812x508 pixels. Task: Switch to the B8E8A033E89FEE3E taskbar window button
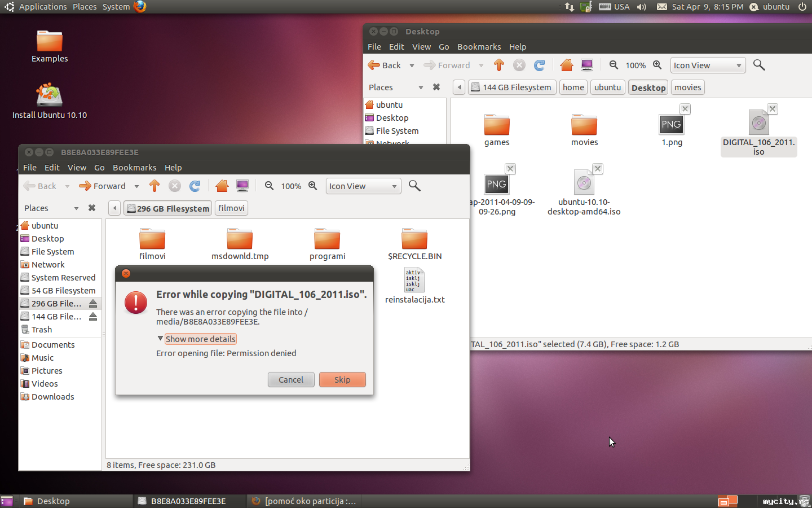pos(188,501)
